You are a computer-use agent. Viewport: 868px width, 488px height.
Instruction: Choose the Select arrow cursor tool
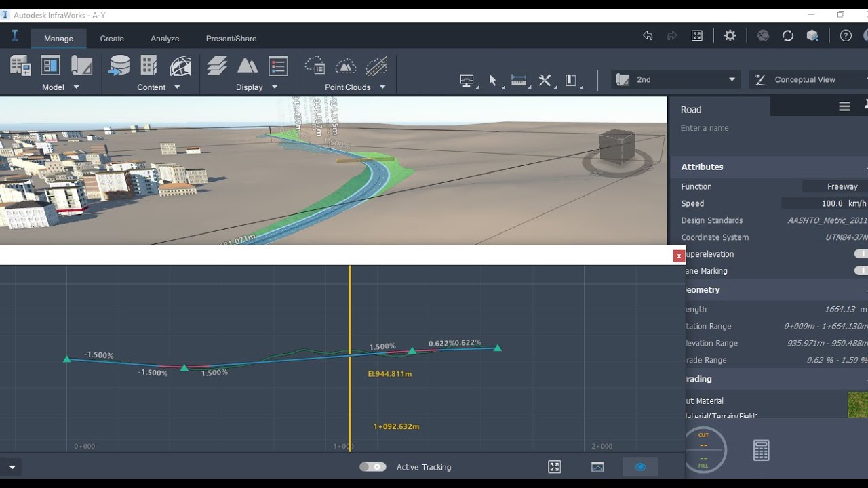click(x=493, y=81)
